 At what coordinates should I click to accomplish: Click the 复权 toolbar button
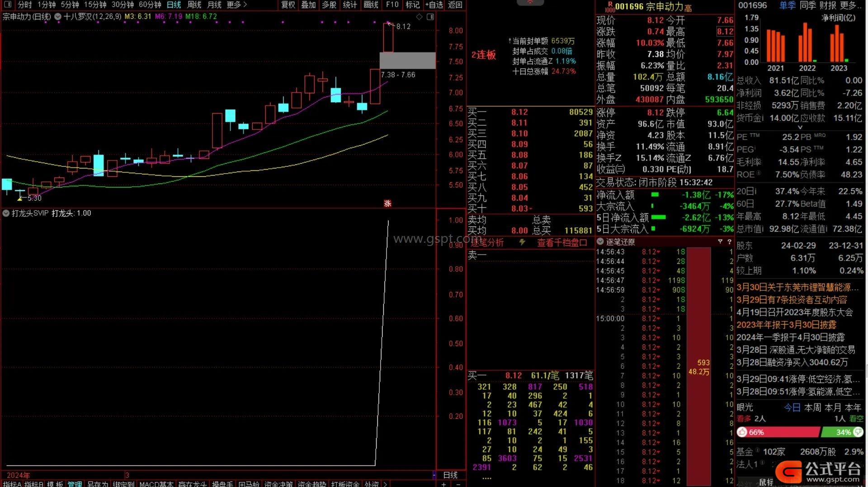pyautogui.click(x=288, y=5)
